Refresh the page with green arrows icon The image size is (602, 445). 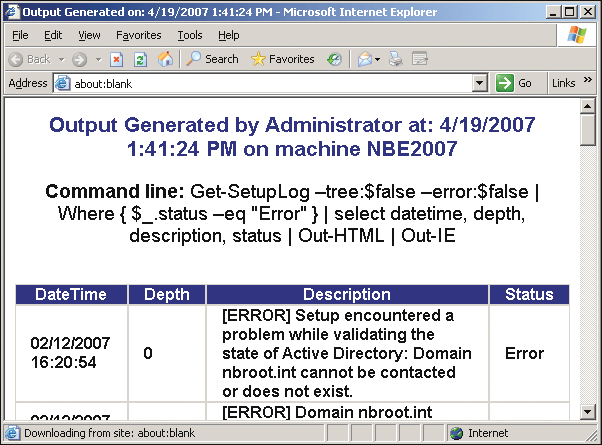pos(140,60)
